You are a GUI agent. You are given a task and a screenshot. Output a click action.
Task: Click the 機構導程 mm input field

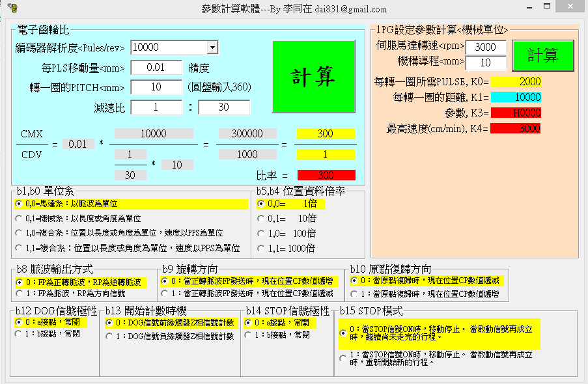click(x=486, y=63)
